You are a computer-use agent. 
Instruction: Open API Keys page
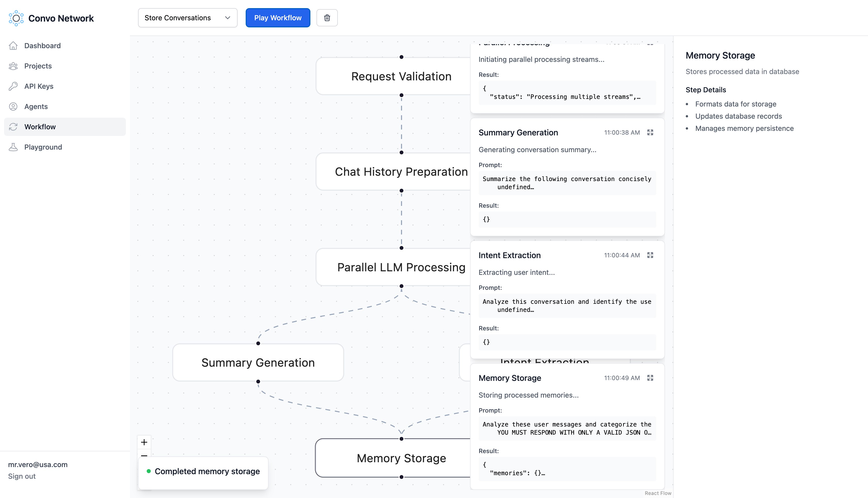[x=65, y=86]
